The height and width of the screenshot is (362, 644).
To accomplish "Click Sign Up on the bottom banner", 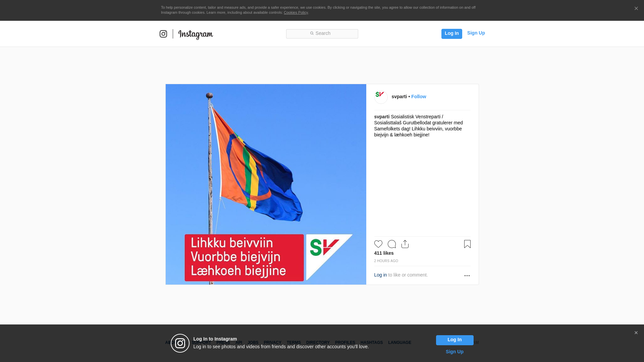I will (x=454, y=352).
